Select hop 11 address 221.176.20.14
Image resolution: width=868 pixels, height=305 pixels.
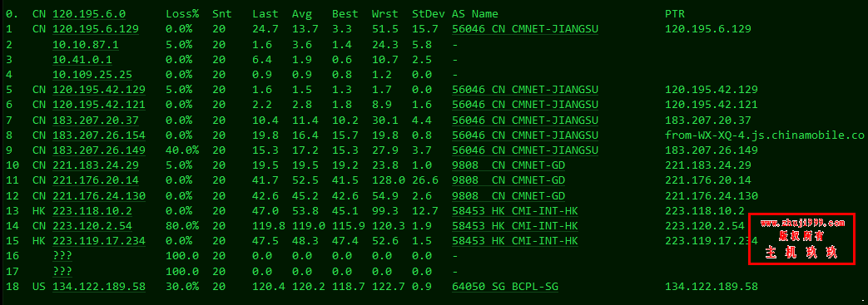coord(96,180)
